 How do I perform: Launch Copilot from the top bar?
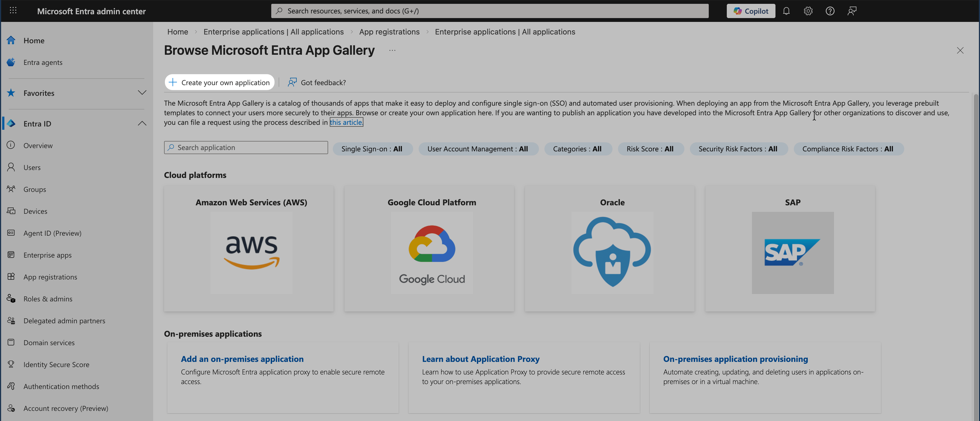click(x=751, y=11)
